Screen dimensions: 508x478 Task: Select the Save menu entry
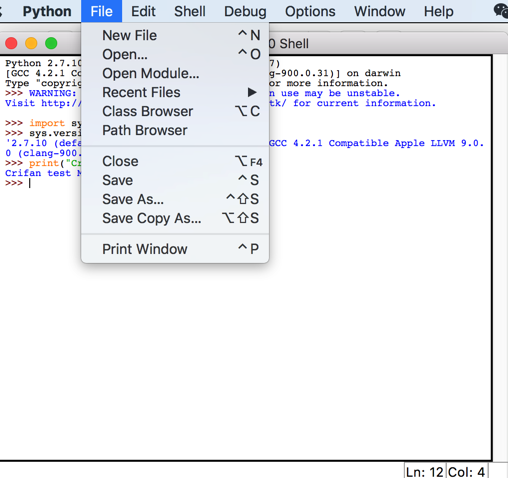click(x=175, y=180)
